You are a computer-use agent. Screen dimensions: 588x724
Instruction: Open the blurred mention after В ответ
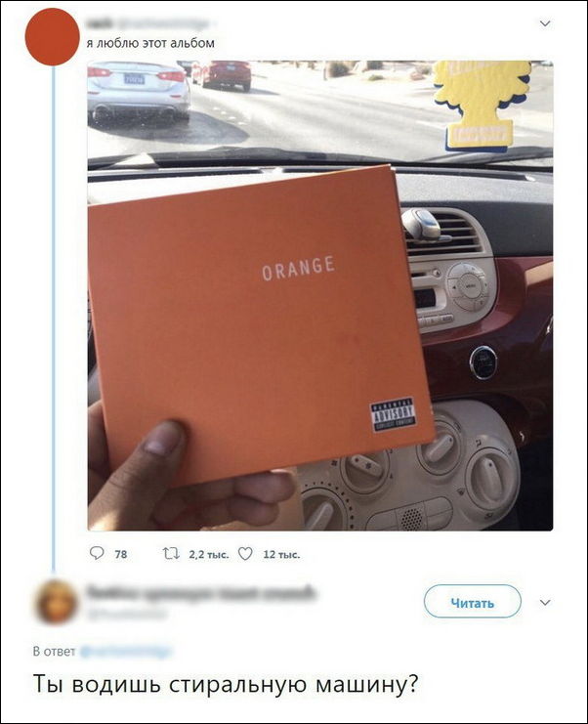[126, 652]
